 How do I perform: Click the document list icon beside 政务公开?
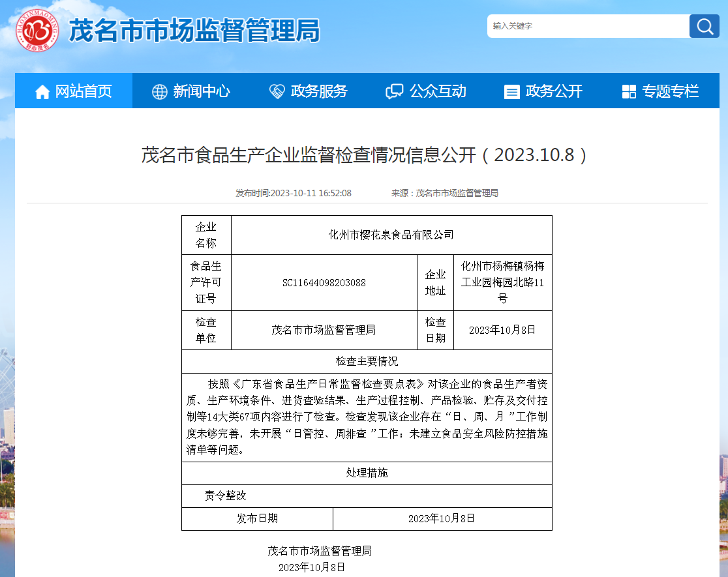pos(511,91)
